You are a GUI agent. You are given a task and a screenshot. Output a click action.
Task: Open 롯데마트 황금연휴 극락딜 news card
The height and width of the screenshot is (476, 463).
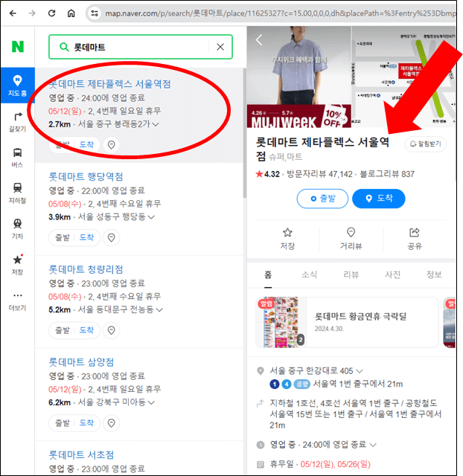(347, 322)
